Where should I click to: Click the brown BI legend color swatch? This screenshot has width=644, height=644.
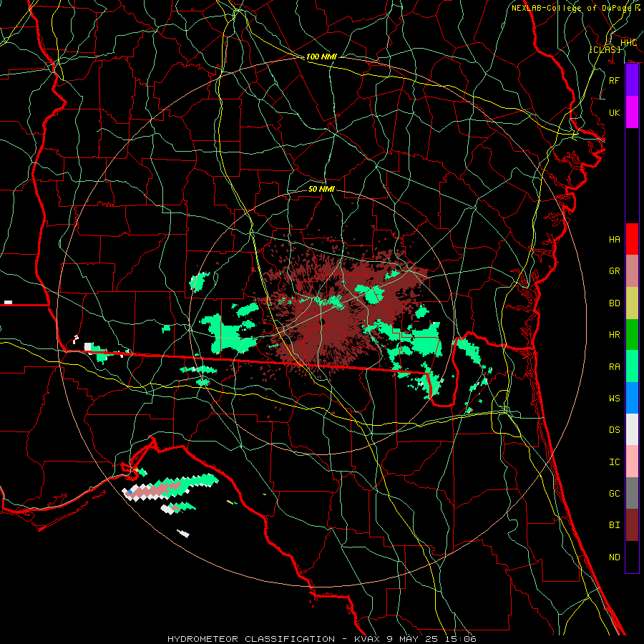pyautogui.click(x=632, y=525)
